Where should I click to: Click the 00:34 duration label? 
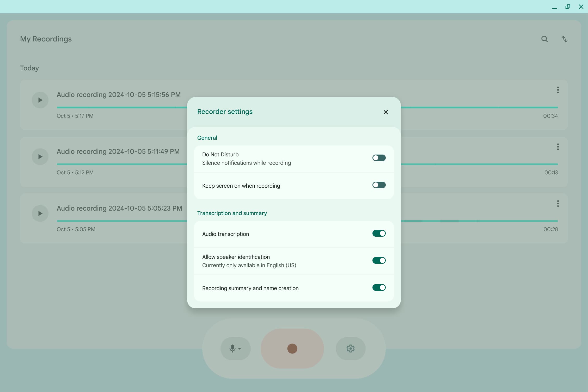550,116
